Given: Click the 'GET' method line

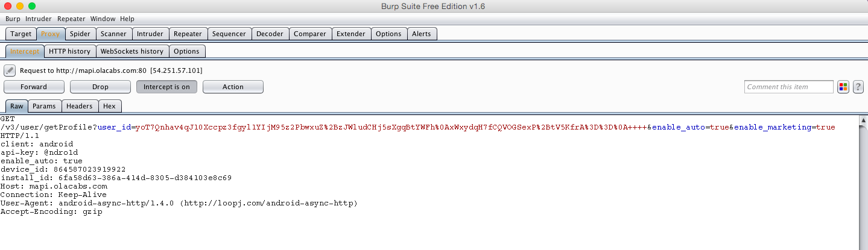Looking at the screenshot, I should tap(8, 119).
